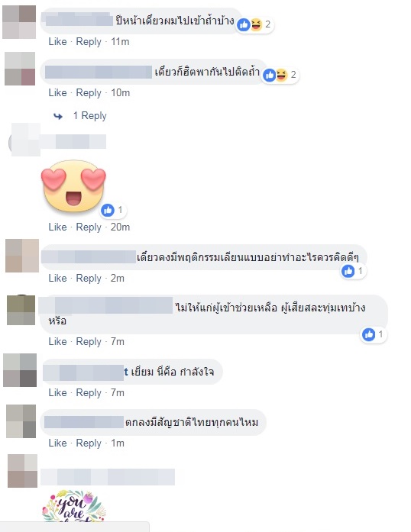Open the profile picture of the topmost commenter
Viewport: 411px width, 532px height.
pos(19,22)
